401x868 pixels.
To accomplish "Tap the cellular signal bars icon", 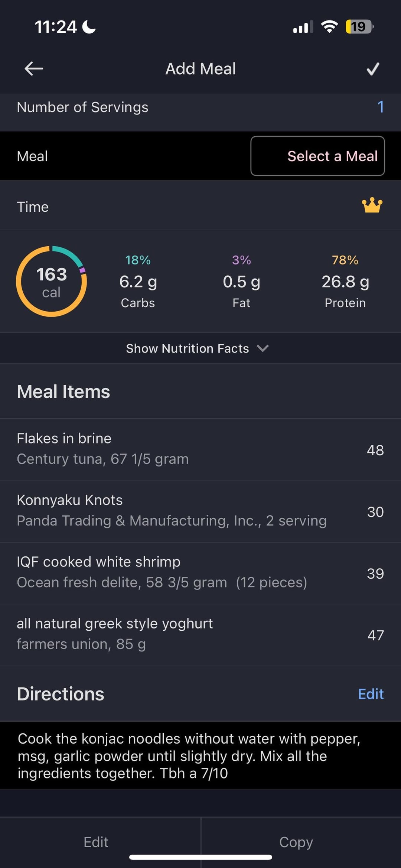I will click(x=303, y=27).
